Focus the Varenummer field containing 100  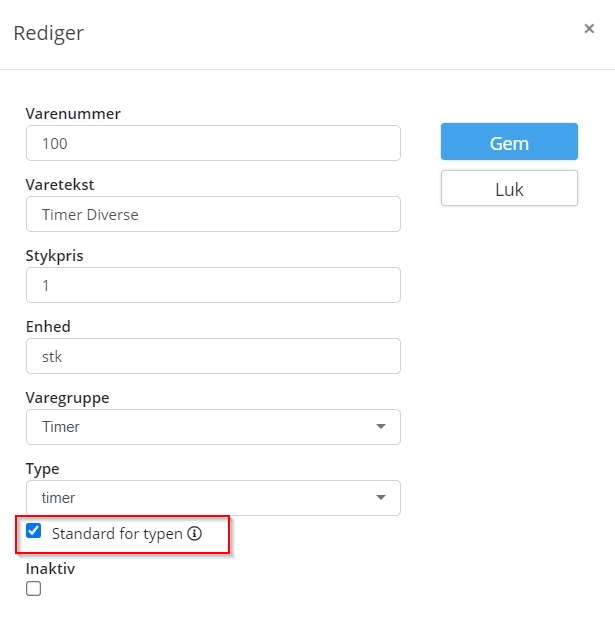click(213, 143)
